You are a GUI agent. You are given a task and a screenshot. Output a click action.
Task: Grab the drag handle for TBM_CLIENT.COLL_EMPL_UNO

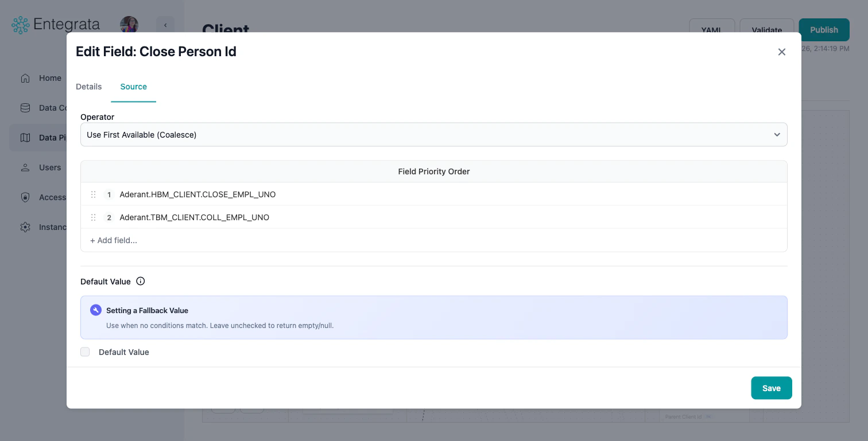pos(93,217)
